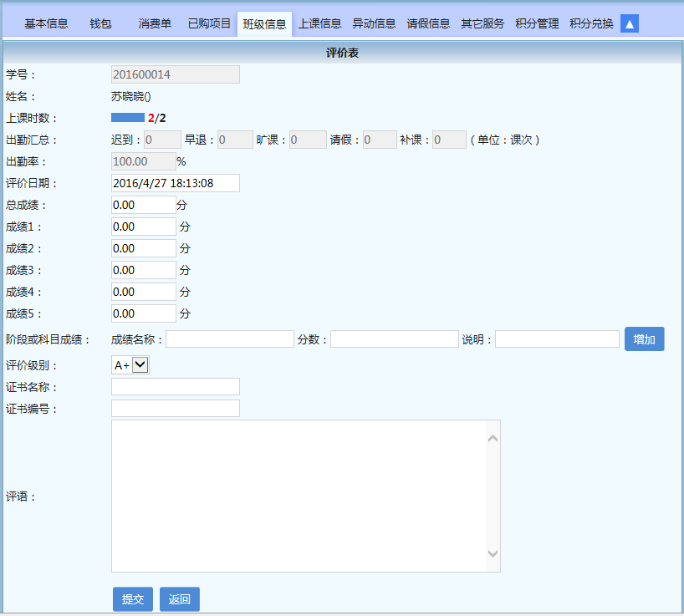Switch to the 基本信息 tab
Image resolution: width=684 pixels, height=616 pixels.
[x=46, y=23]
